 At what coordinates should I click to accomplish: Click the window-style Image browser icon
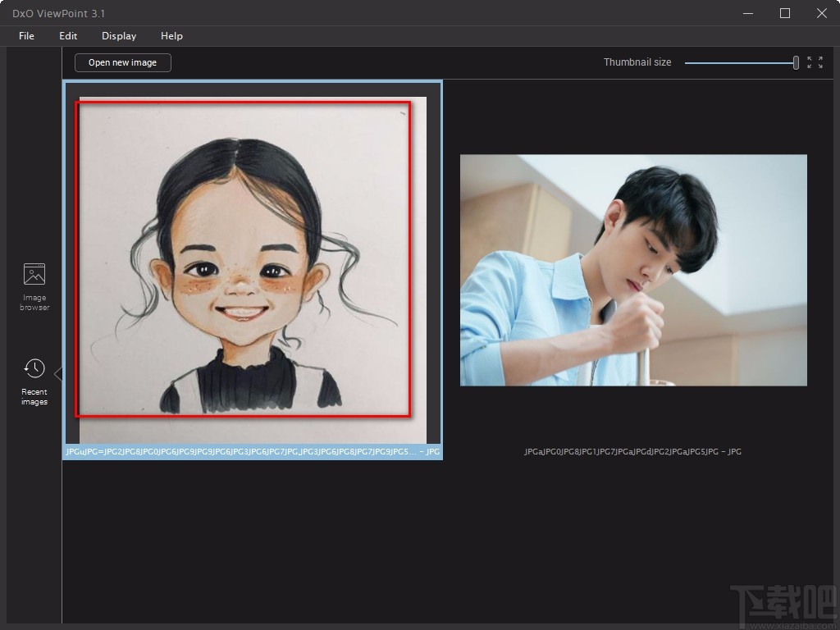tap(34, 273)
